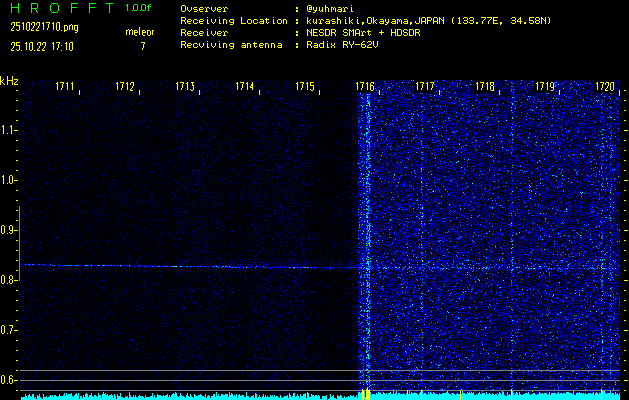
Task: Click the meteor count value 7
Action: pyautogui.click(x=143, y=46)
